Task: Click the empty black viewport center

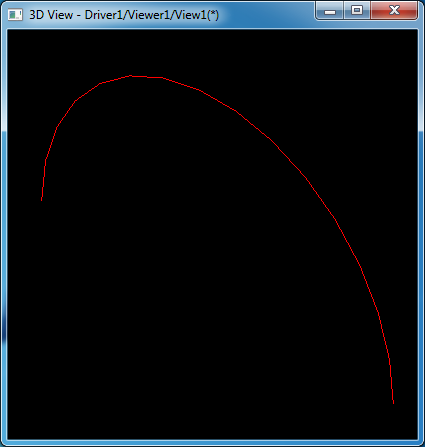Action: tap(213, 234)
